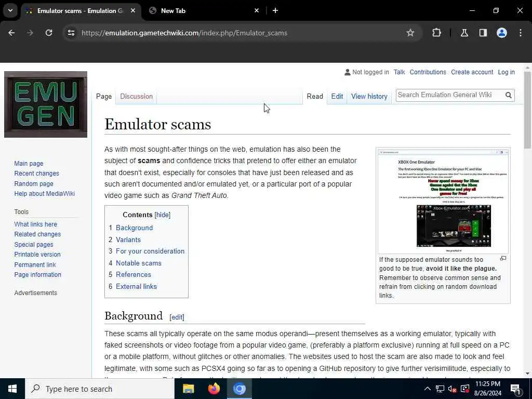This screenshot has height=399, width=532.
Task: Jump to For your consideration section
Action: click(x=150, y=251)
